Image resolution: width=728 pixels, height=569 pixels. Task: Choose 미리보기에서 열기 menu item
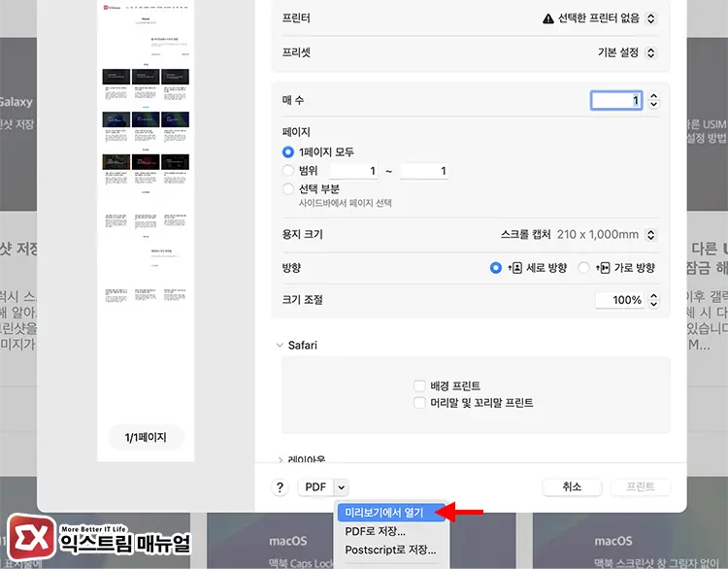391,513
